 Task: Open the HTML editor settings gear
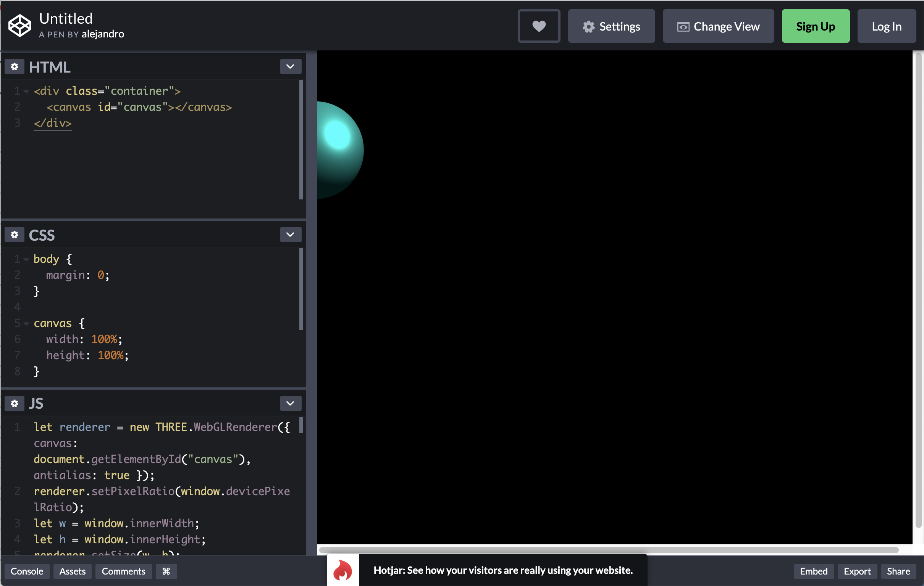coord(14,66)
